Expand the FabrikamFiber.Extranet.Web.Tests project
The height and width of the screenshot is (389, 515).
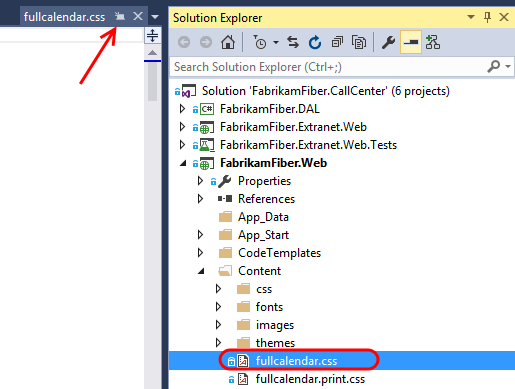[x=182, y=145]
